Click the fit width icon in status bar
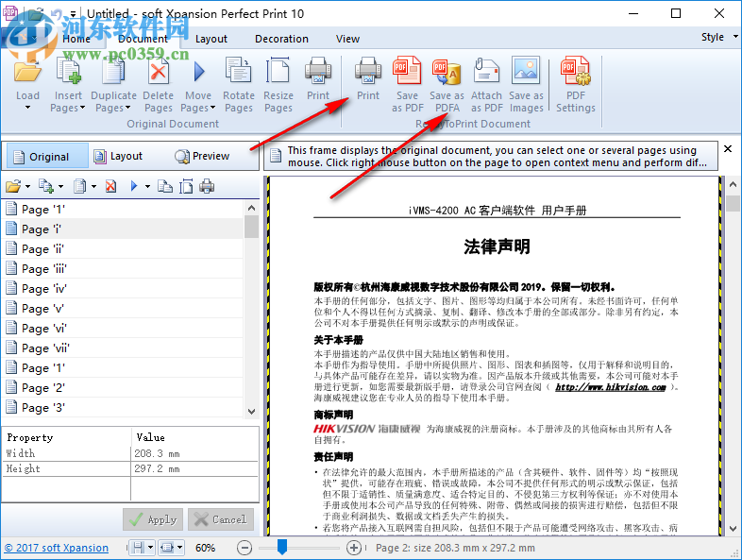Viewport: 742px width, 560px height. point(167,548)
